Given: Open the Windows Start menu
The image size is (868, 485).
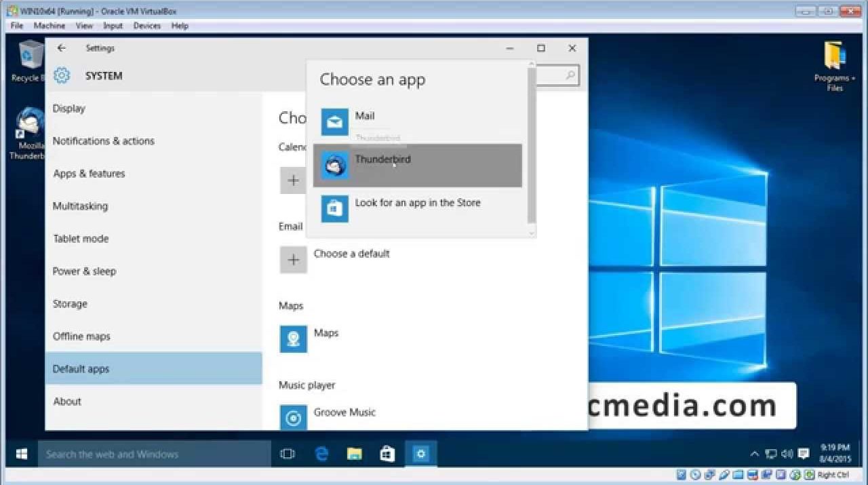Looking at the screenshot, I should [22, 454].
